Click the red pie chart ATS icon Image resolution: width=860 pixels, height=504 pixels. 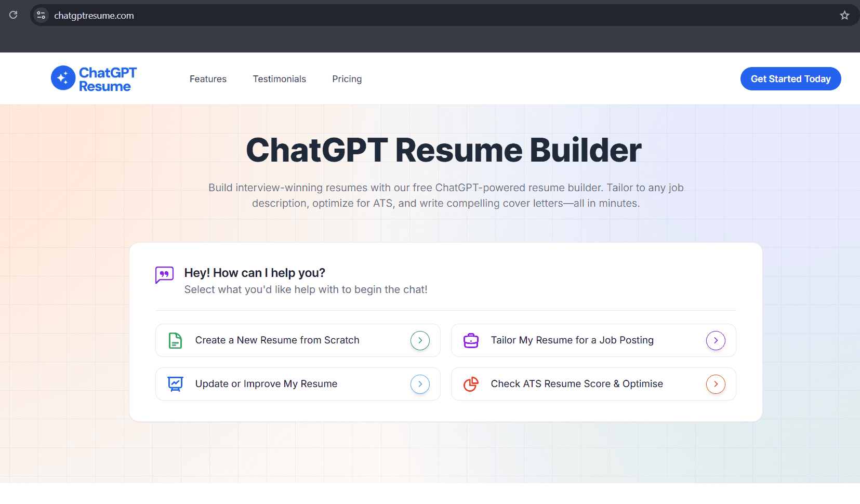point(471,384)
